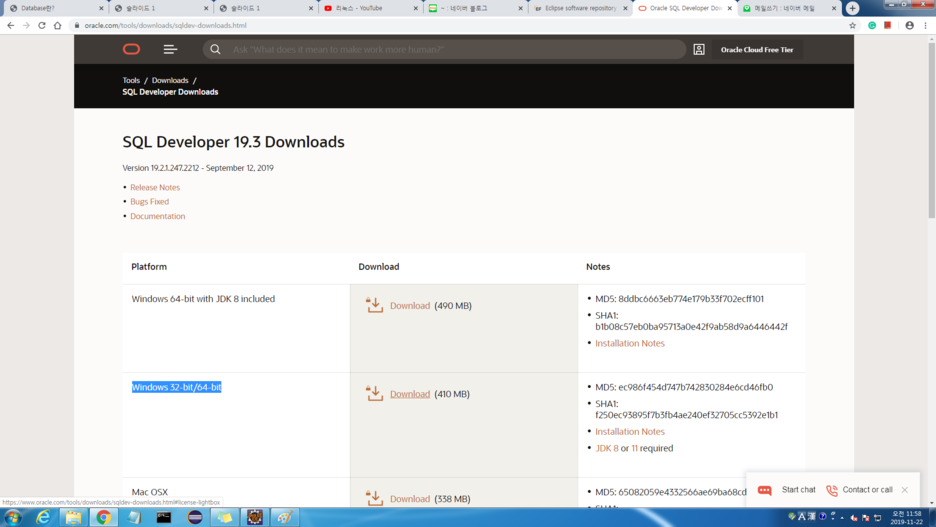Click Download link for Windows 64-bit with JDK 8
This screenshot has height=527, width=936.
coord(410,306)
